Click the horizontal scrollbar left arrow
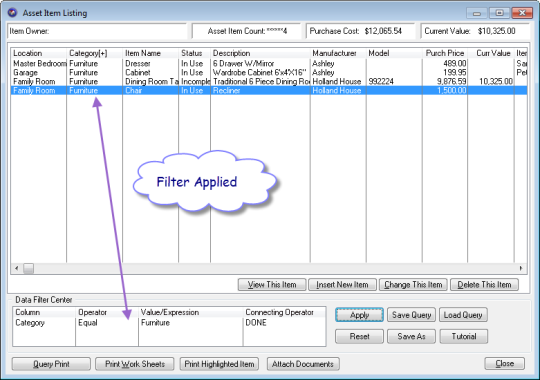 (17, 268)
